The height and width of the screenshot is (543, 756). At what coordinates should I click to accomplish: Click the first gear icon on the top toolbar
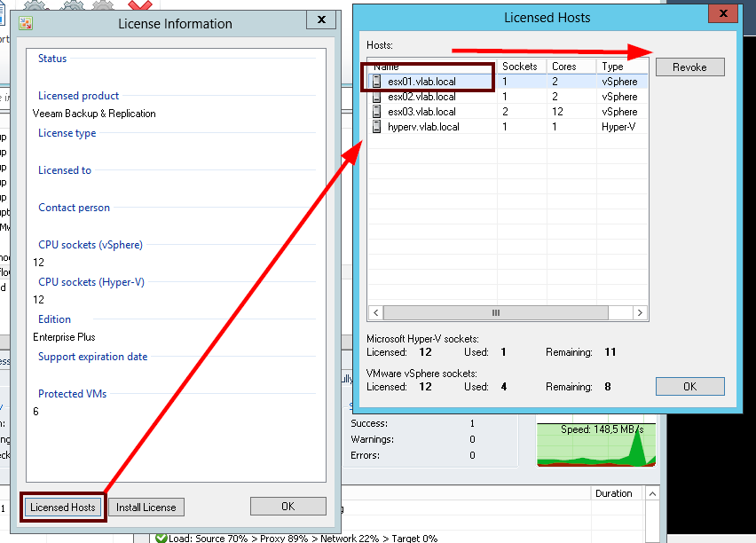click(x=33, y=5)
